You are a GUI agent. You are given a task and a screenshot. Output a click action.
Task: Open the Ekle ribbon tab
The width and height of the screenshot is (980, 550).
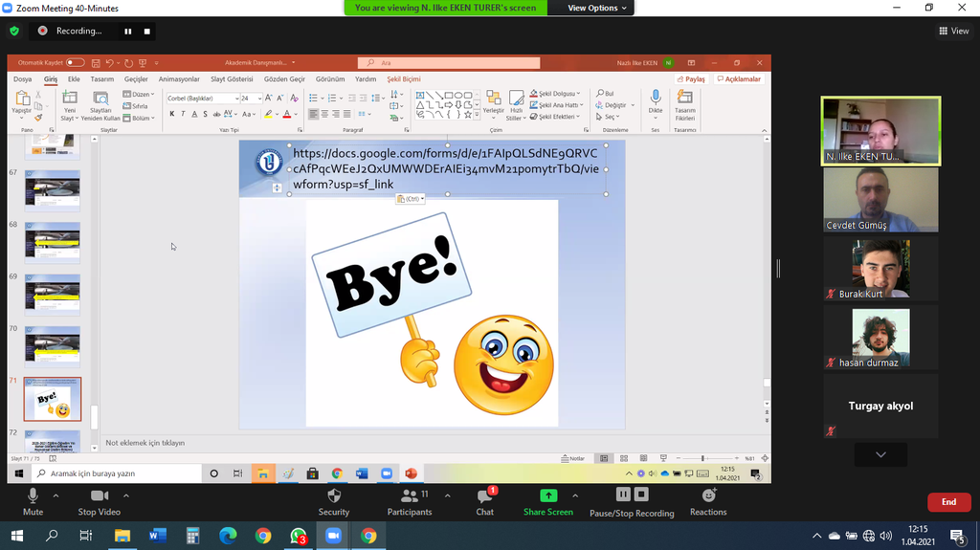point(74,79)
